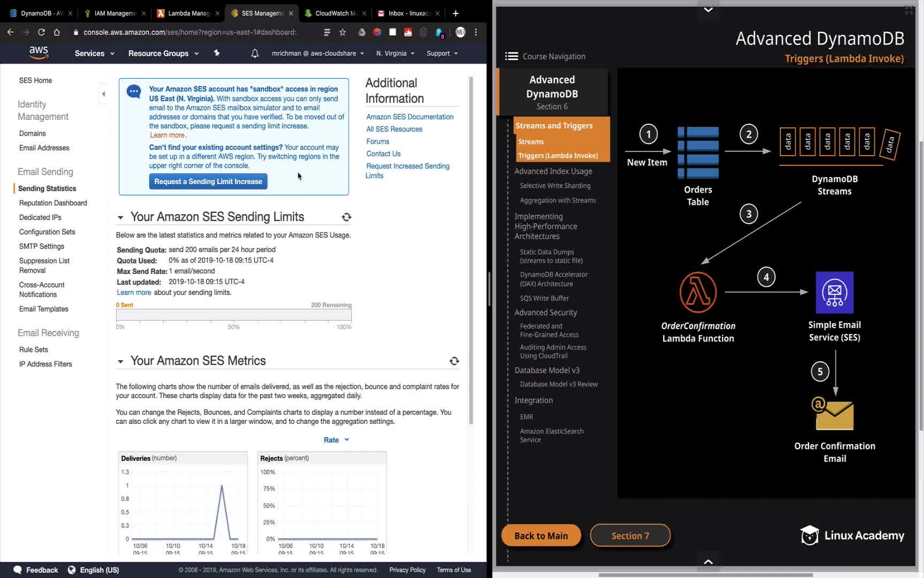Open the Forums link
Screen dimensions: 924x578
[x=378, y=141]
